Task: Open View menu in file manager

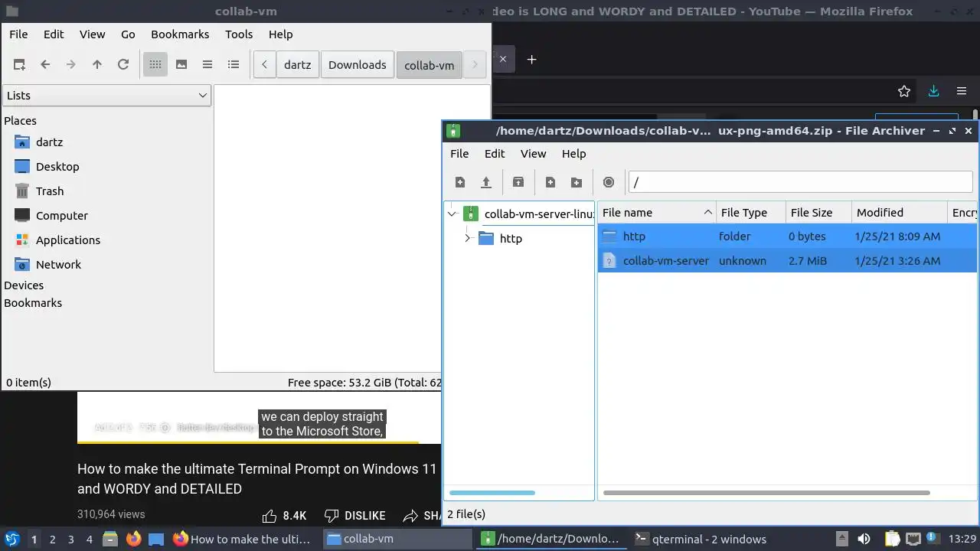Action: [93, 34]
